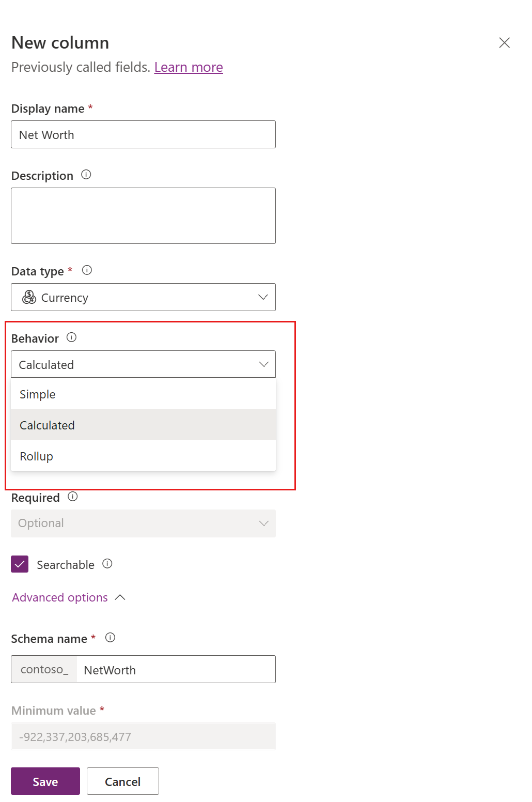Click the close X icon
Screen dimensions: 532x802
pos(505,43)
